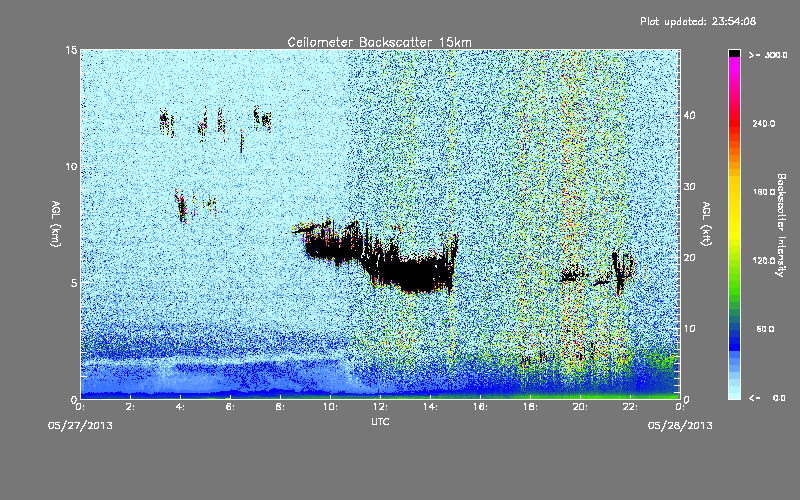Click the '14:' hour tick label
Viewport: 800px width, 500px height.
tap(430, 407)
